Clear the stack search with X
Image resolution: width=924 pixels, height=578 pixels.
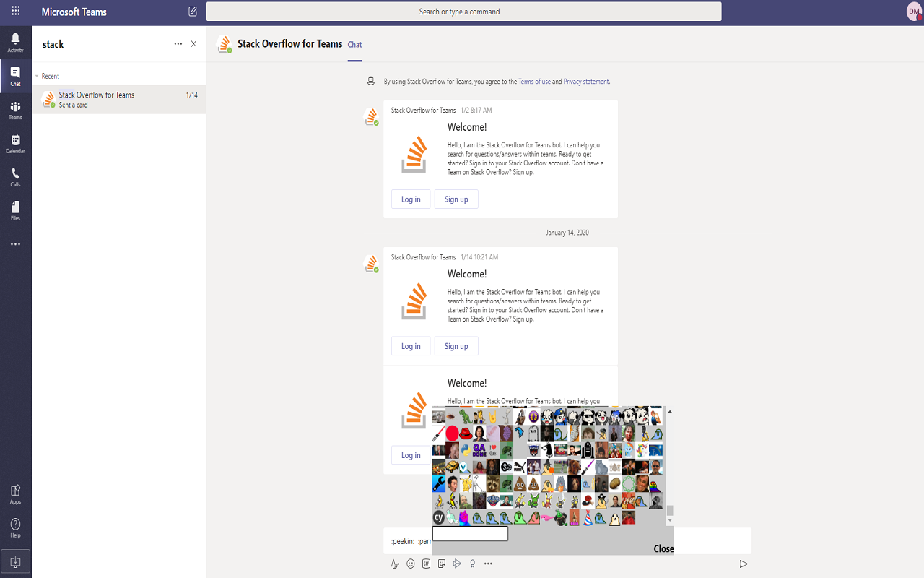coord(193,44)
